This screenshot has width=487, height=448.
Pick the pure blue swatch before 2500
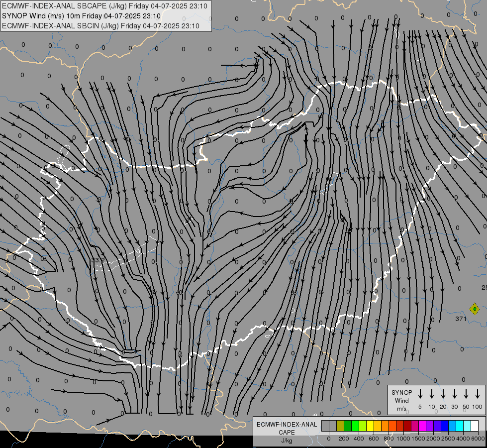click(444, 426)
